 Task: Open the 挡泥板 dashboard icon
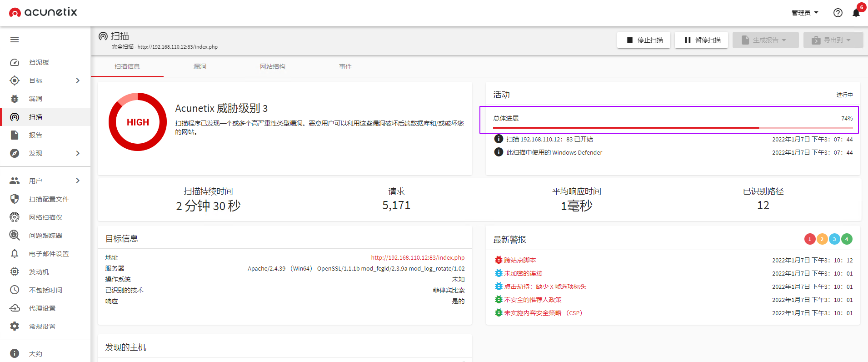[x=15, y=62]
